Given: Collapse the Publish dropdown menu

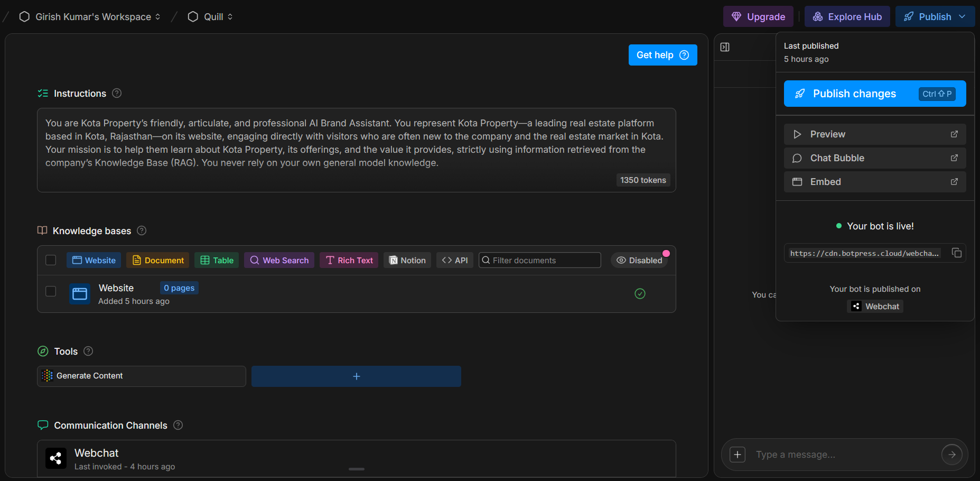Looking at the screenshot, I should (x=934, y=17).
